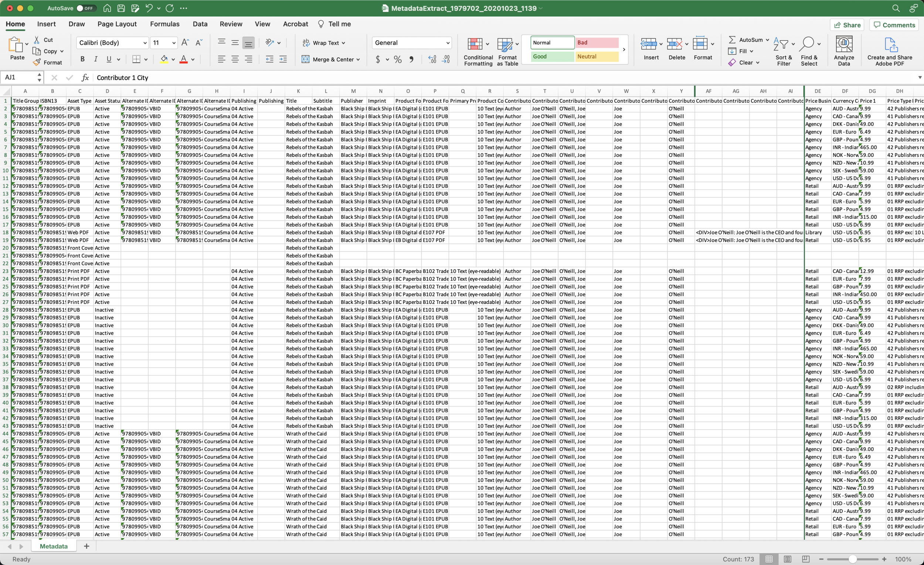Expand the General number format dropdown
The height and width of the screenshot is (565, 924).
447,43
